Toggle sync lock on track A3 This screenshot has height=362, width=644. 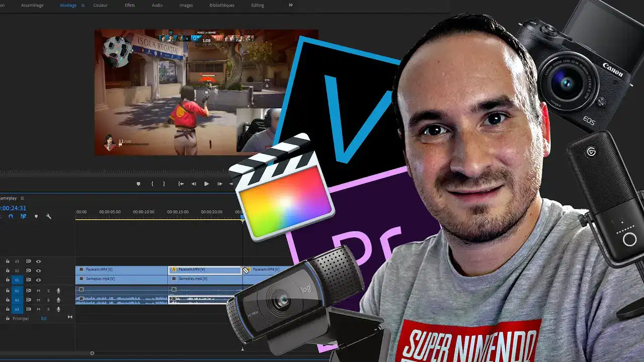29,309
